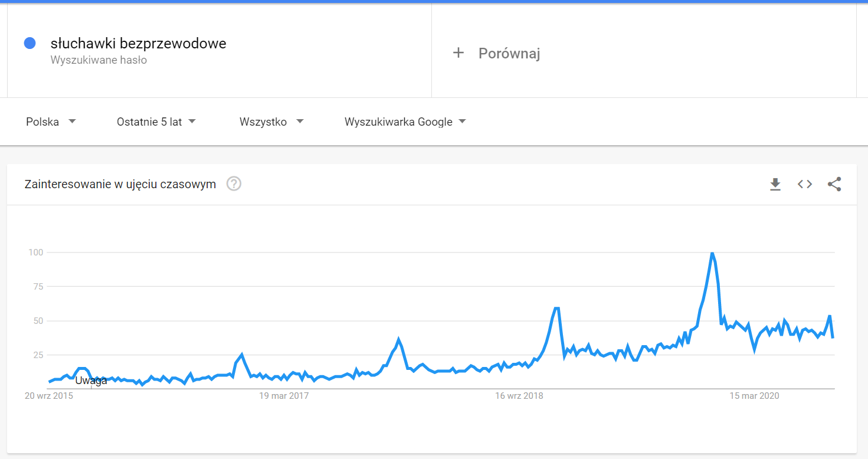Click the plus icon next to Porównaj
This screenshot has width=868, height=459.
coord(459,53)
